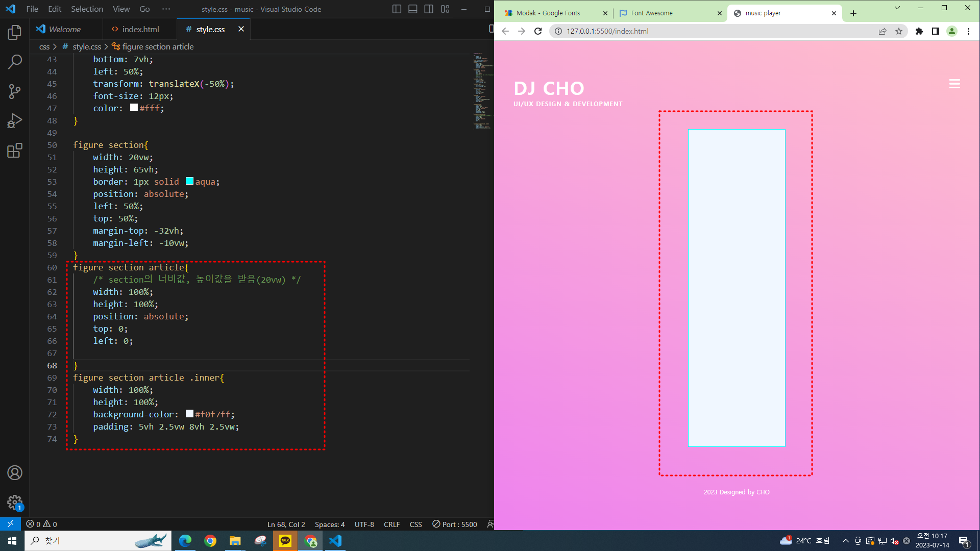Screen dimensions: 980x551
Task: Show hidden system tray icons
Action: click(845, 541)
